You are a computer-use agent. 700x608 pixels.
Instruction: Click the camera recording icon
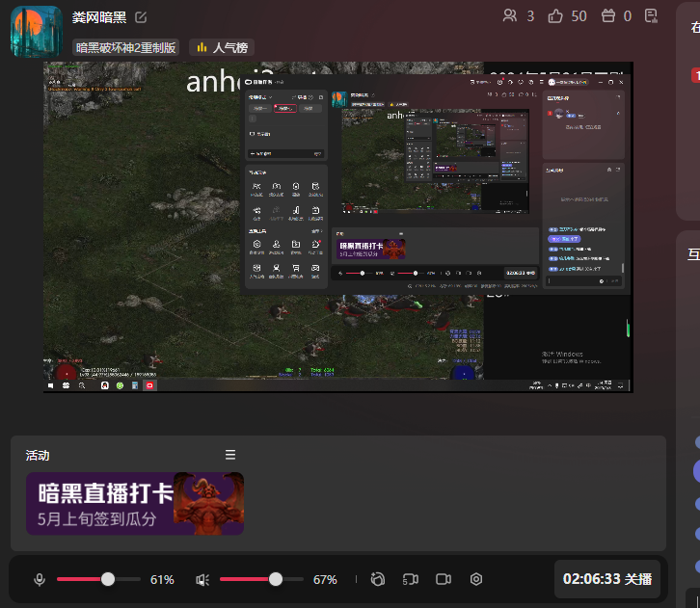point(444,579)
